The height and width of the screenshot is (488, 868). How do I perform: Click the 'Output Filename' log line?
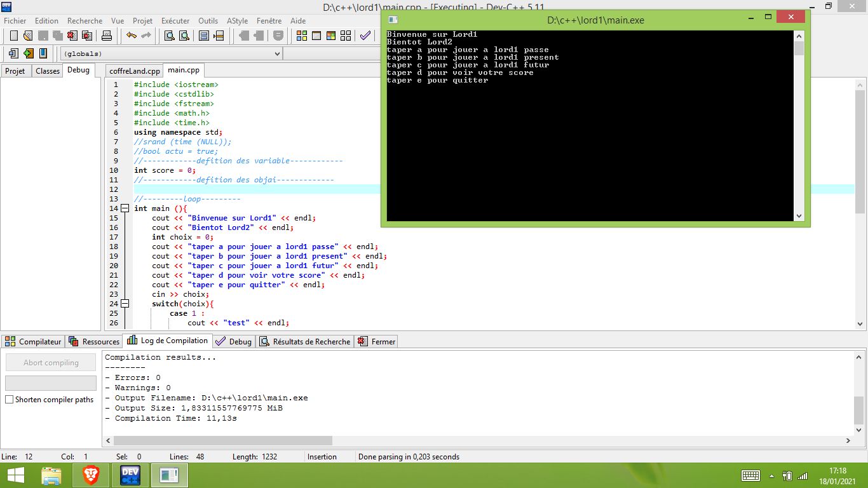207,398
